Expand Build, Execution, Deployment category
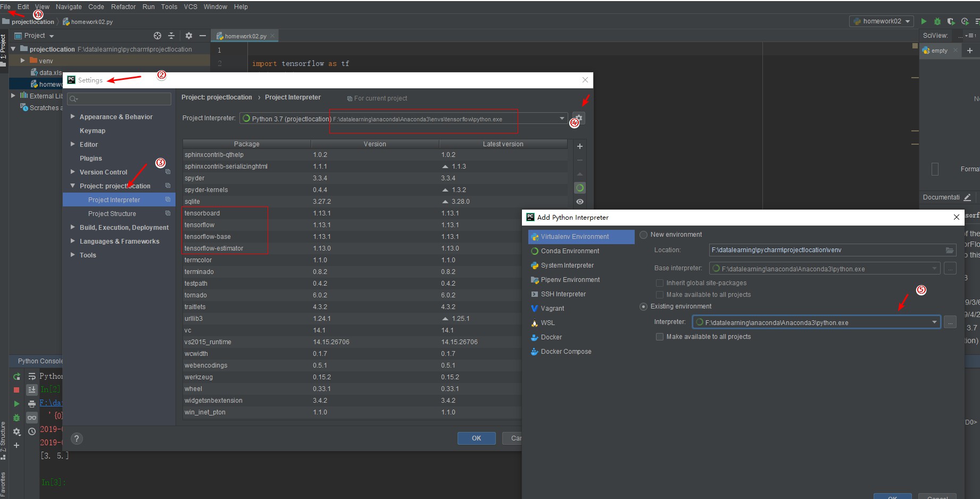Screen dimensions: 980x499 tap(73, 227)
